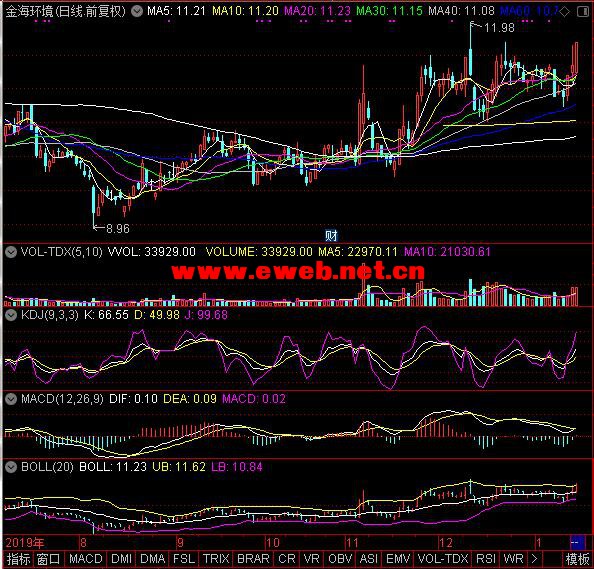Switch to the TRIX indicator tab

tap(216, 559)
